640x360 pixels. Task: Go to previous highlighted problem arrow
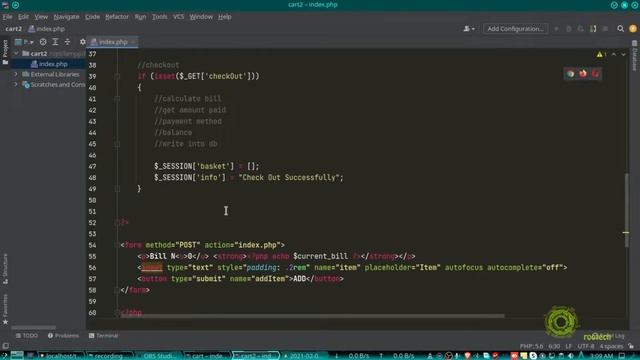click(613, 54)
